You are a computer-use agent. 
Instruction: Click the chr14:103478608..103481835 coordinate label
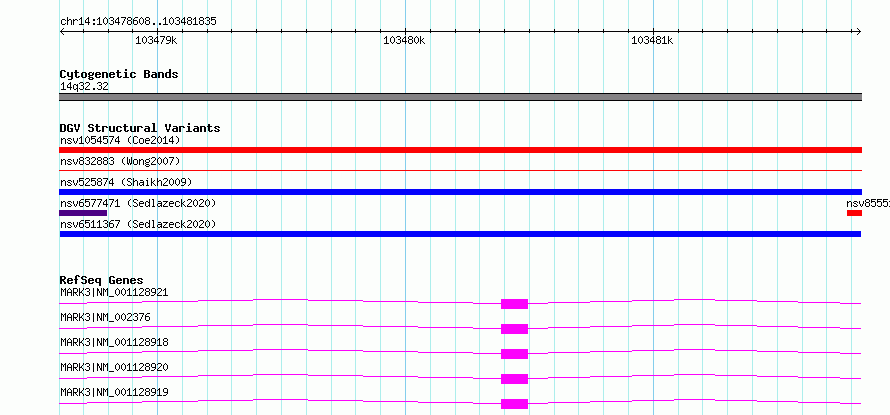tap(138, 22)
